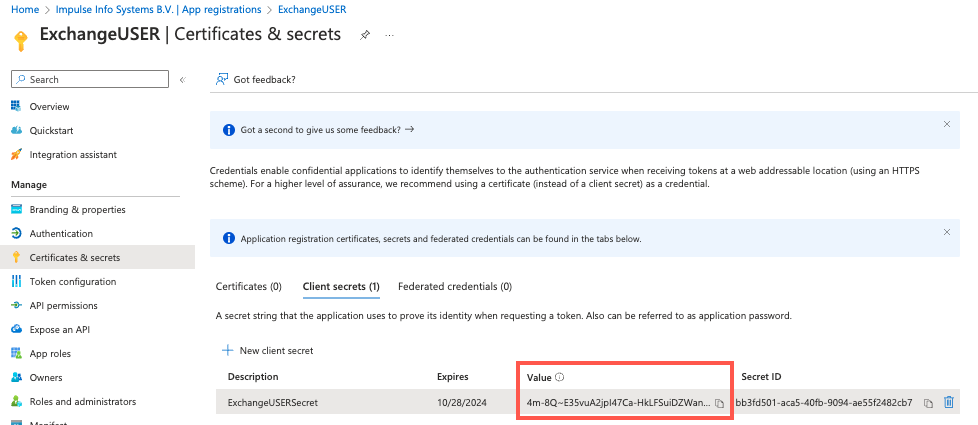Add a New client secret
This screenshot has width=978, height=425.
point(268,351)
